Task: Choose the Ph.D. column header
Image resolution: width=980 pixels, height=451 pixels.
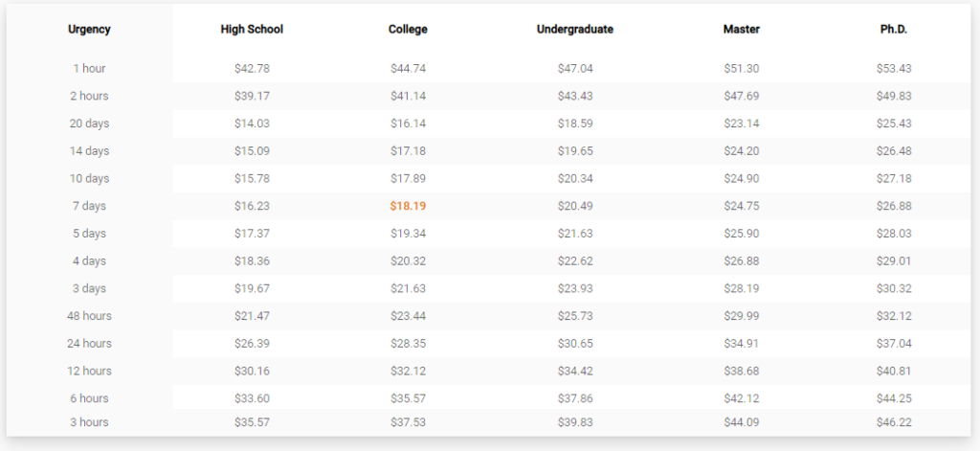Action: coord(894,30)
